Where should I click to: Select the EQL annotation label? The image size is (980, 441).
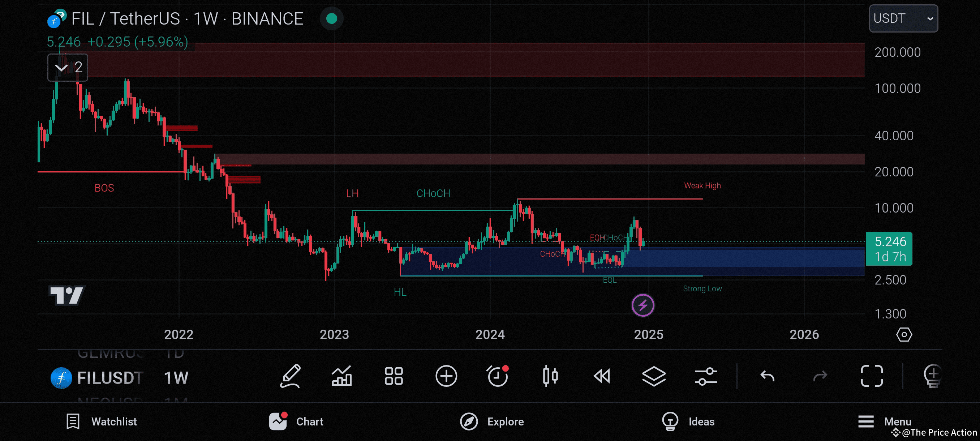pos(610,280)
